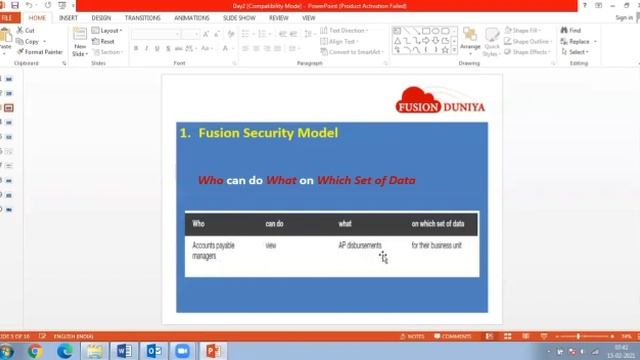Viewport: 640px width, 360px height.
Task: Activate Format Painter
Action: click(x=40, y=52)
